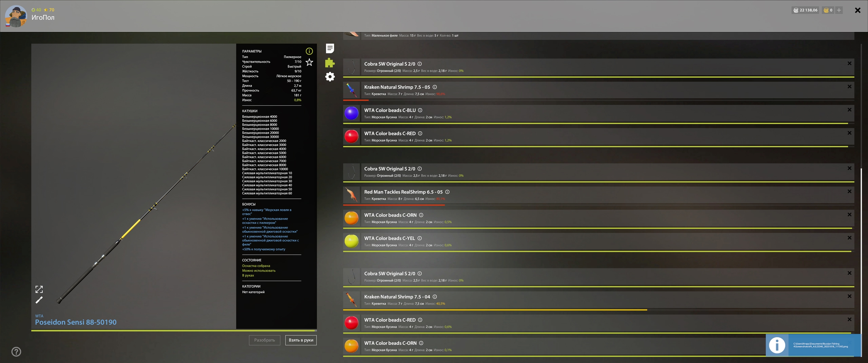Screen dimensions: 868x363
Task: Select the blue C-BLU bead thumbnail
Action: point(351,113)
